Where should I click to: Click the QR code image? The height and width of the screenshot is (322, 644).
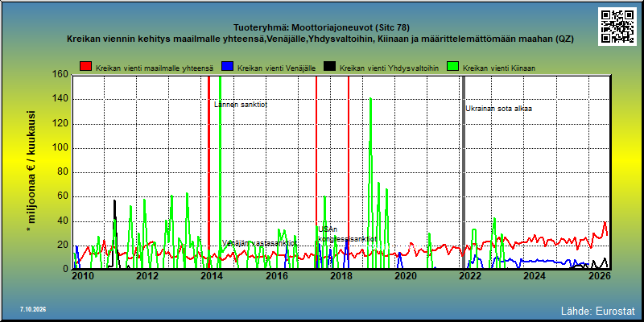coord(617,27)
